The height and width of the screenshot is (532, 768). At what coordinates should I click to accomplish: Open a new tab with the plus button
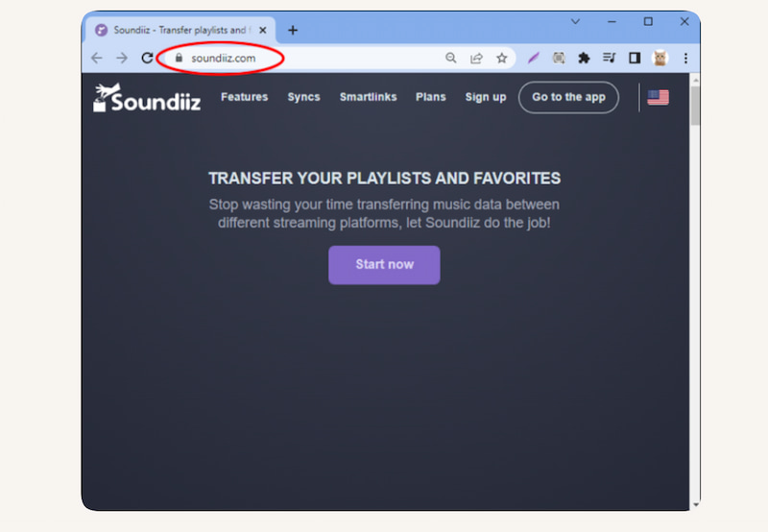(293, 31)
